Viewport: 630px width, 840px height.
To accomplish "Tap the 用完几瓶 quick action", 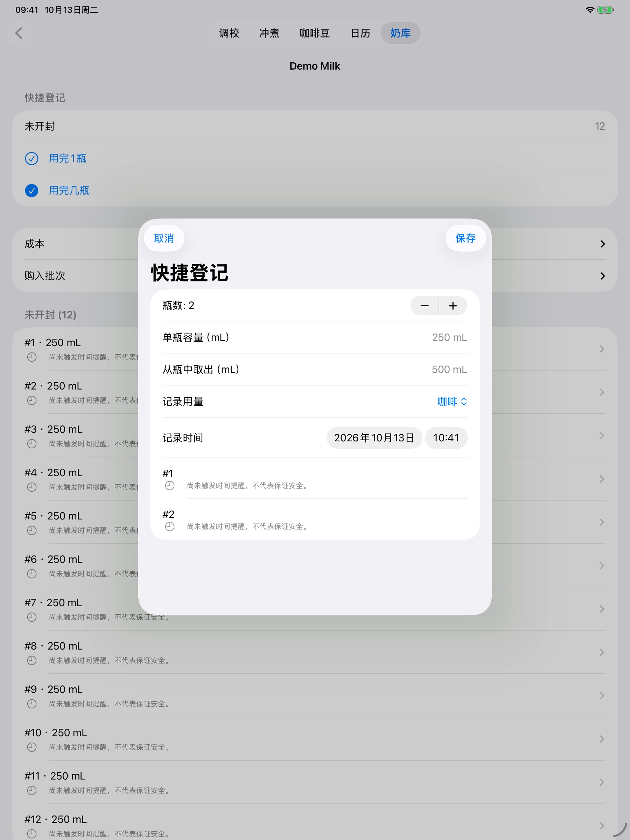I will point(69,190).
